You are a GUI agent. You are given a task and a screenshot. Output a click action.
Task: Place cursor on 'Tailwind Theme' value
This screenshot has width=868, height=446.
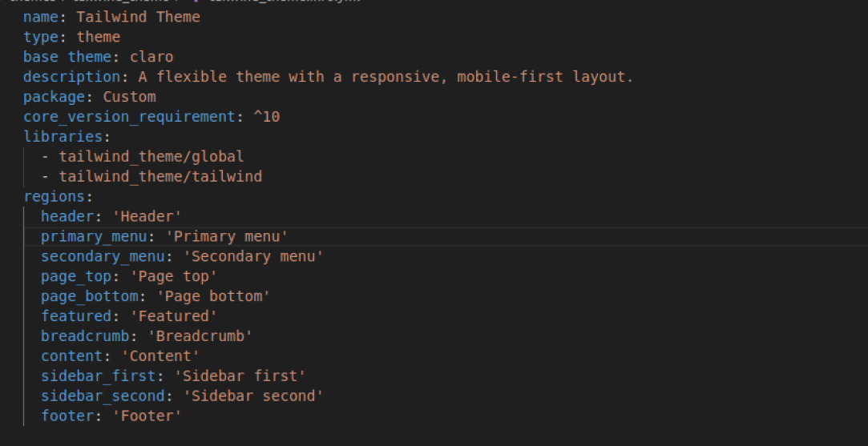138,17
